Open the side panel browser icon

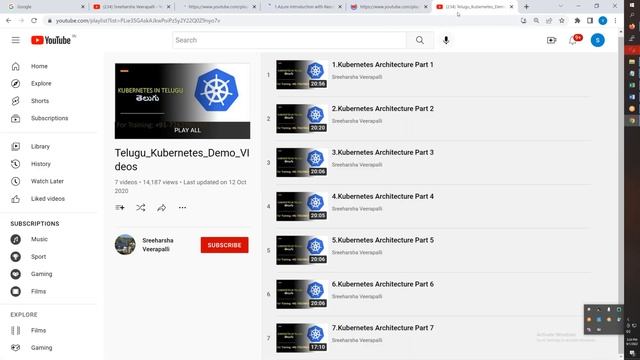point(590,20)
